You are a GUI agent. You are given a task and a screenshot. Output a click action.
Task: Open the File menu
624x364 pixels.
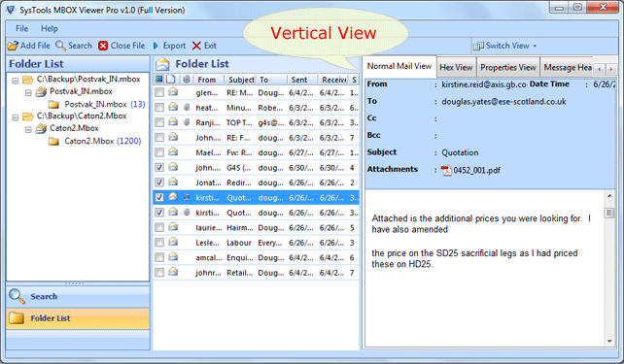[x=21, y=28]
